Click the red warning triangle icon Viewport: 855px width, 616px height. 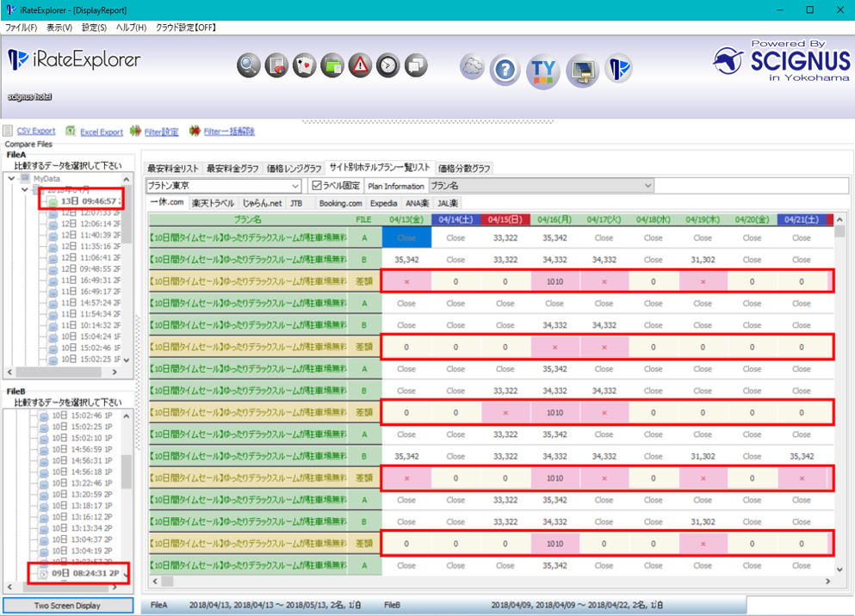[360, 65]
